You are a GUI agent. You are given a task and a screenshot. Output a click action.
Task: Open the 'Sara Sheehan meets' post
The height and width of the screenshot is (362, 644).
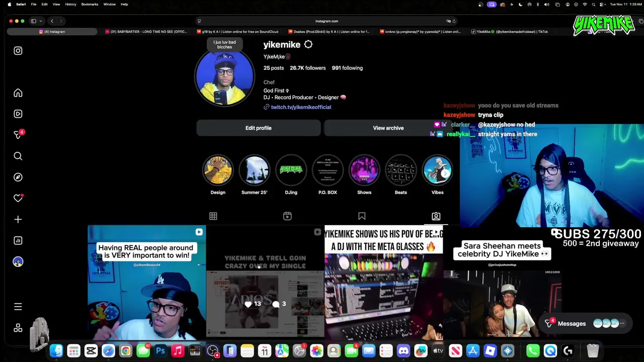(502, 282)
